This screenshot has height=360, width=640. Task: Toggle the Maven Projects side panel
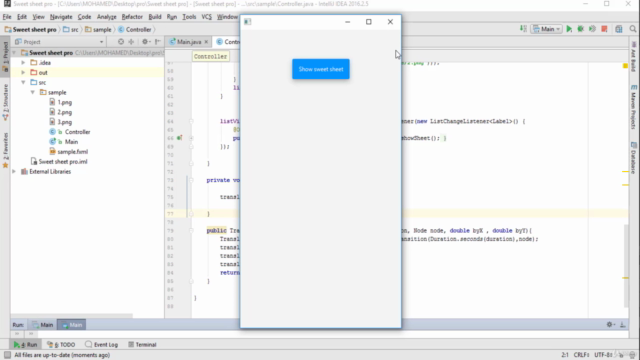pos(634,107)
